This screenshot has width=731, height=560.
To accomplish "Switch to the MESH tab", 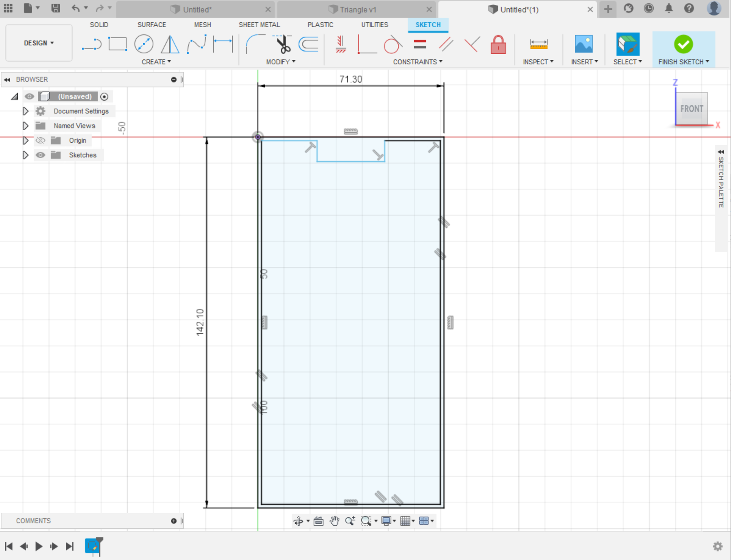I will coord(203,25).
